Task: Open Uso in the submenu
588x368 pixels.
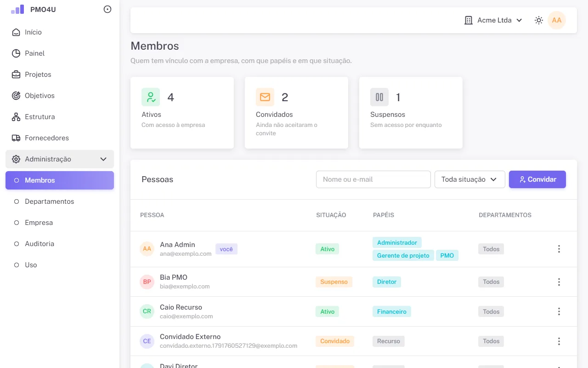Action: [60, 265]
